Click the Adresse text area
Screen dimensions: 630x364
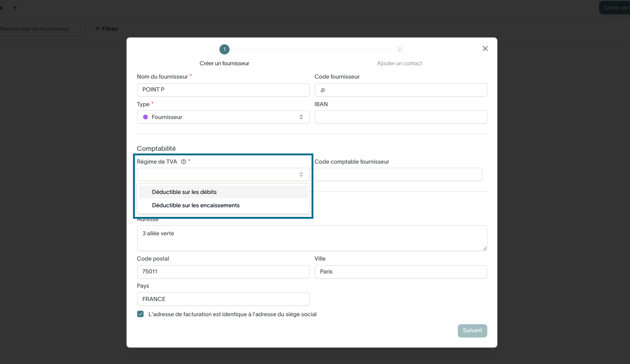point(312,238)
